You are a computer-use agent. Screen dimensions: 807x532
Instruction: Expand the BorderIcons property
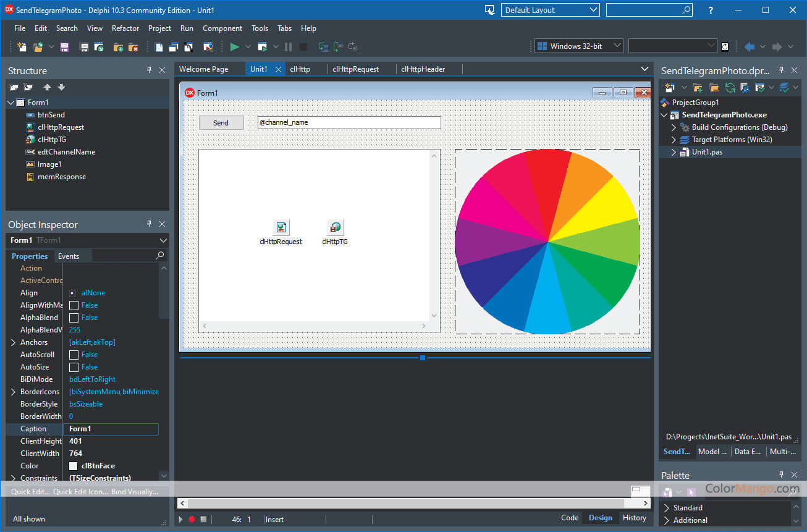[14, 392]
